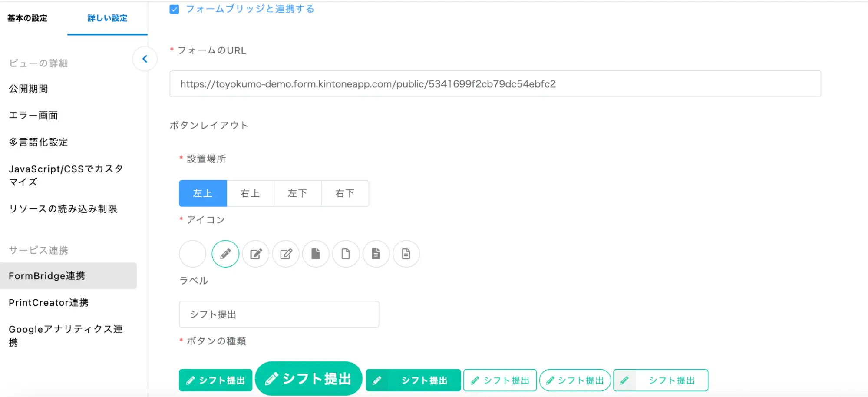Screen dimensions: 868x397
Task: Select FormBridge連携 in sidebar
Action: click(x=68, y=276)
